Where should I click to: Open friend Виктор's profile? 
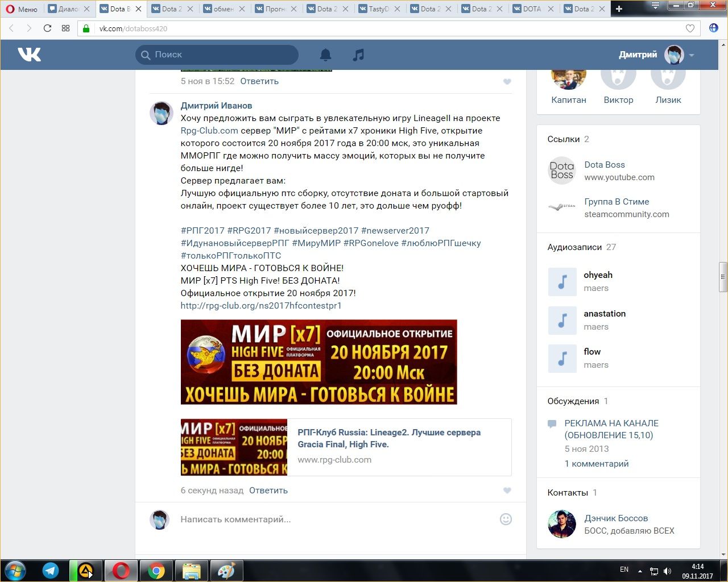click(618, 100)
